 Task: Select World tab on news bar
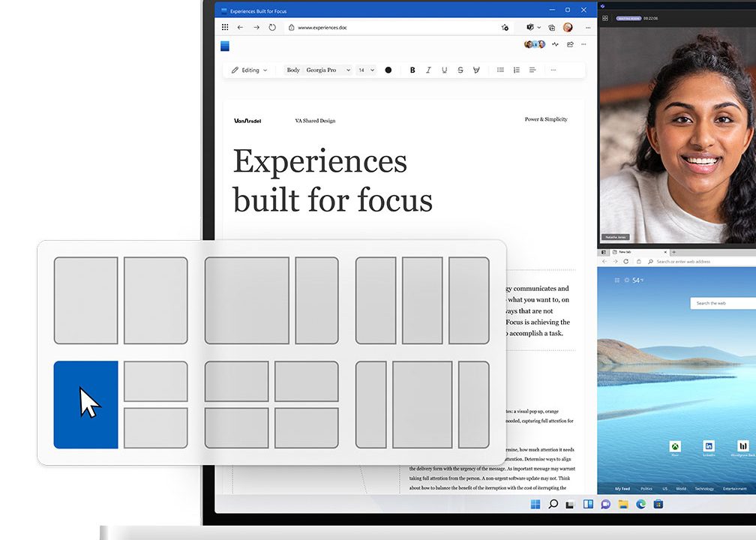681,488
